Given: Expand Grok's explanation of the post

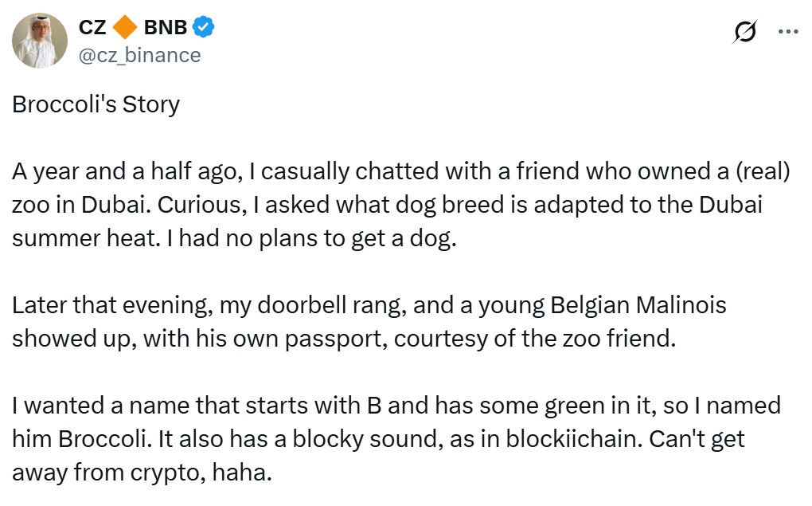Looking at the screenshot, I should tap(747, 30).
